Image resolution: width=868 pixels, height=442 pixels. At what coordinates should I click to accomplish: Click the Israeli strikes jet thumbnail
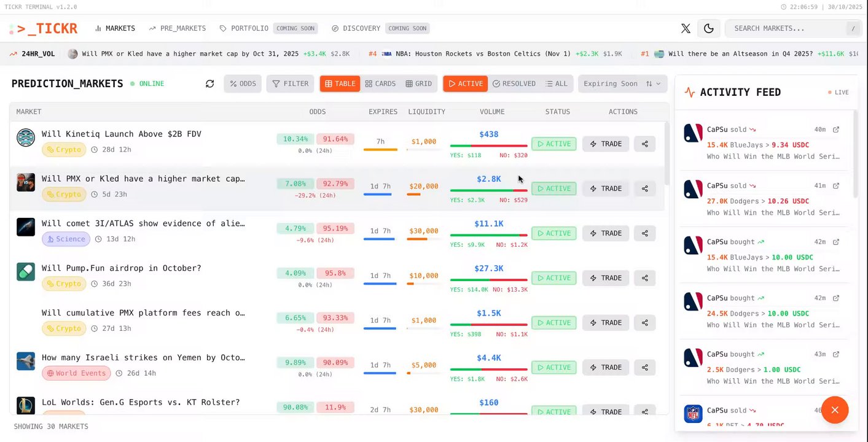pyautogui.click(x=26, y=361)
